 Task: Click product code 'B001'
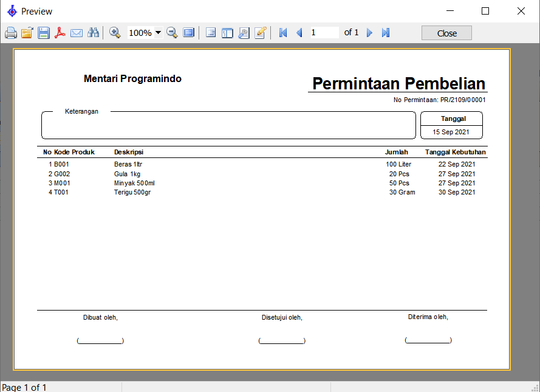click(x=61, y=164)
